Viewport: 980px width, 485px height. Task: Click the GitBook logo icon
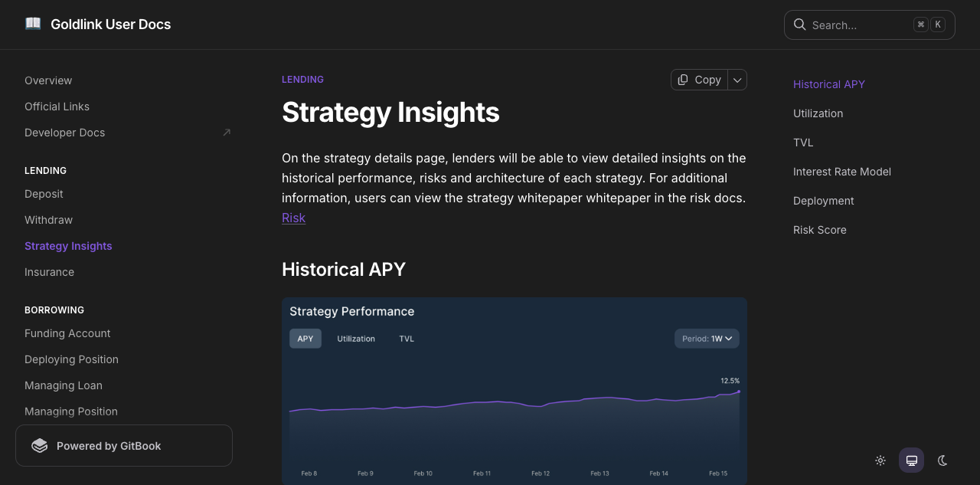pos(40,446)
